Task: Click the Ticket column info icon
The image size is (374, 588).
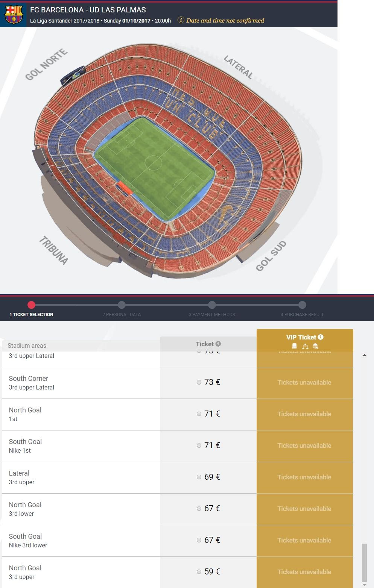Action: point(218,344)
